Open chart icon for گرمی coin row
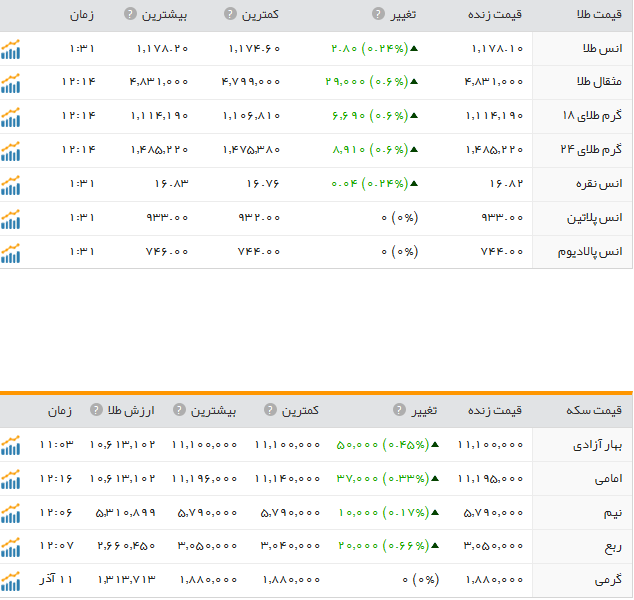The image size is (634, 600). click(10, 581)
